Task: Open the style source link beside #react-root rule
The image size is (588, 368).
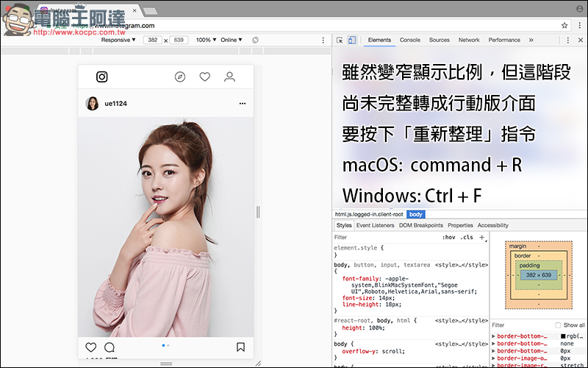Action: (x=462, y=321)
